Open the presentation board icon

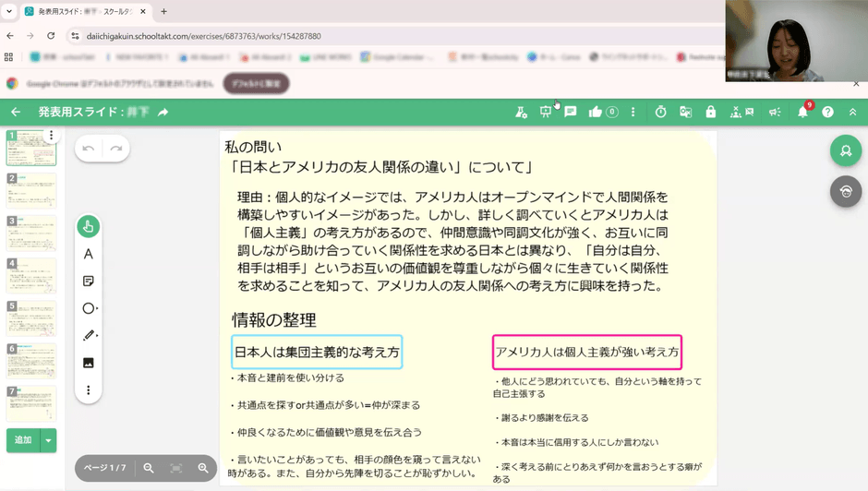point(545,112)
